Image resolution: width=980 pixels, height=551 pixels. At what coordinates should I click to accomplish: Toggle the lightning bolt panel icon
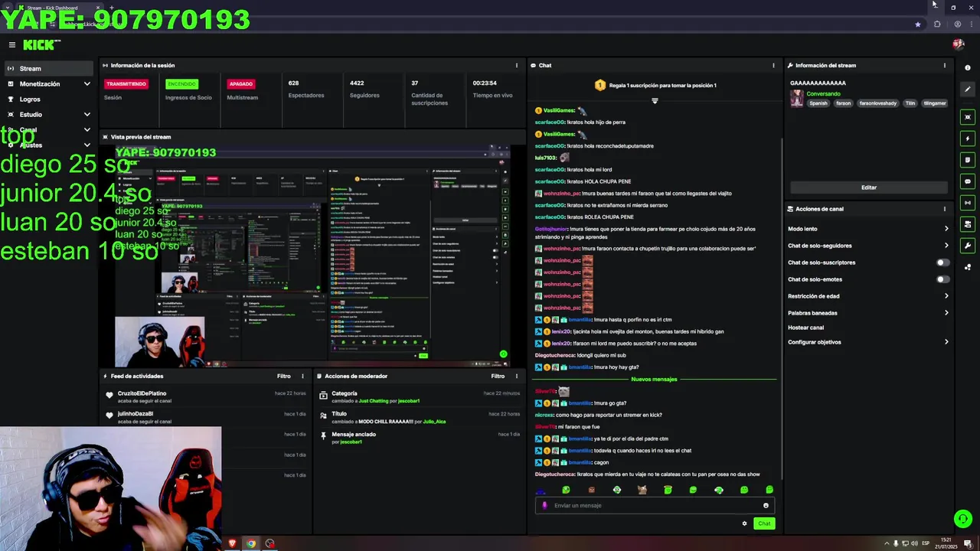968,139
